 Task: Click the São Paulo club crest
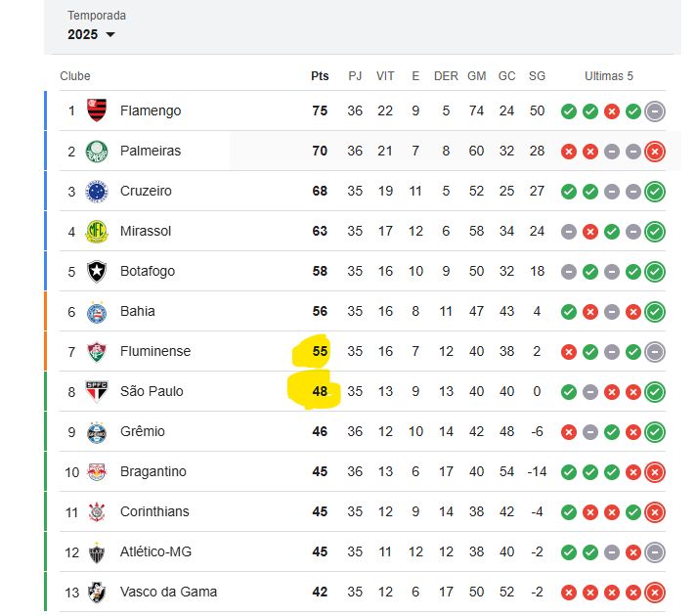[x=97, y=391]
